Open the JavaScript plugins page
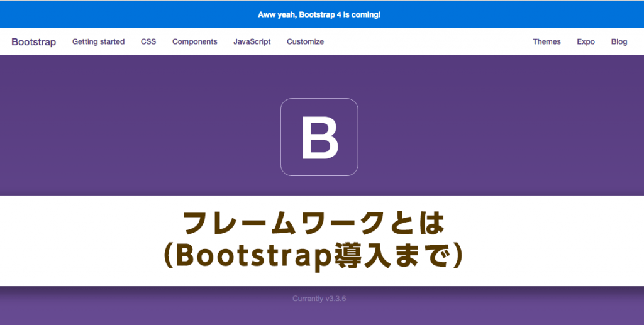Viewport: 644px width, 325px height. (x=252, y=42)
